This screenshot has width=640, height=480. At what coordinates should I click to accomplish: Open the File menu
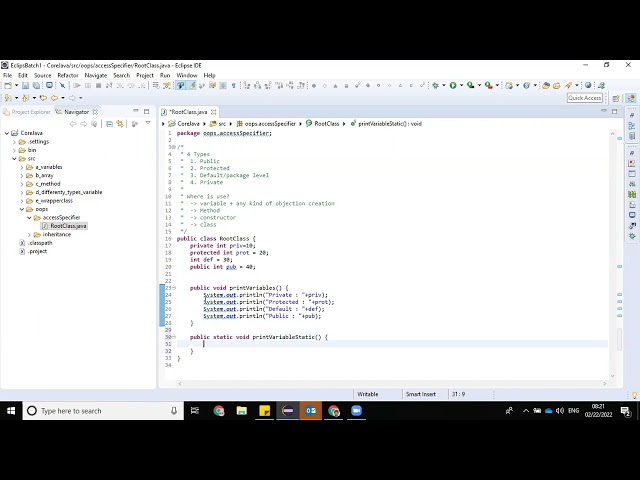[x=7, y=76]
